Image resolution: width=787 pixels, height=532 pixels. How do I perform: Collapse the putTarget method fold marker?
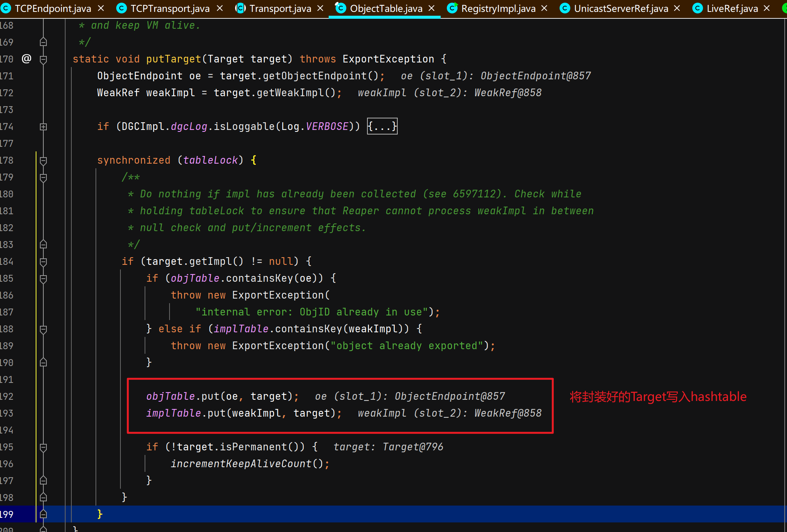(x=43, y=59)
